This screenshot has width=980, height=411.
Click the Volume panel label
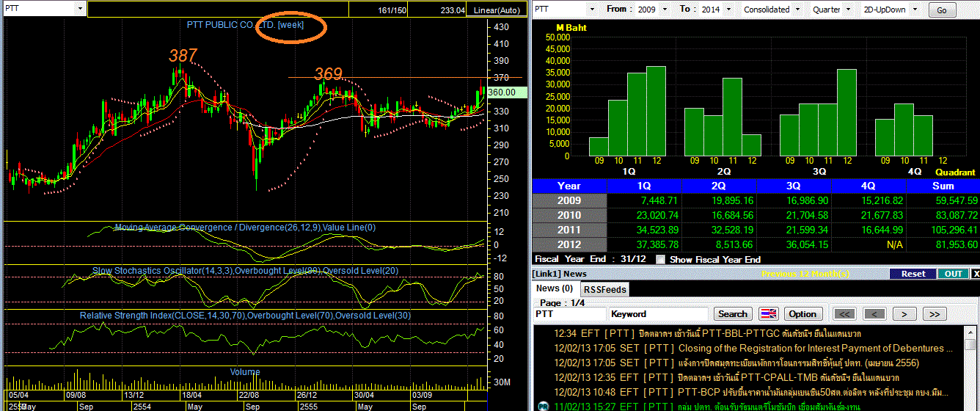[x=245, y=372]
